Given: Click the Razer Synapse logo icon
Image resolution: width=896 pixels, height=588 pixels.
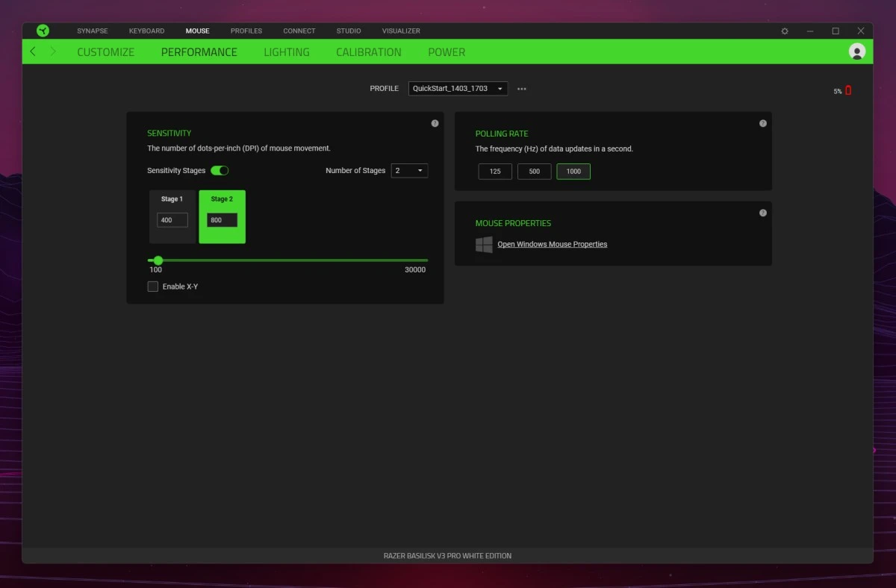Looking at the screenshot, I should click(x=43, y=31).
